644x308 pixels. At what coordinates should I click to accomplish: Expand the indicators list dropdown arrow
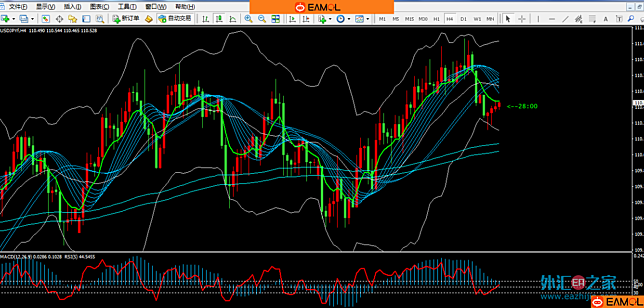click(x=330, y=19)
